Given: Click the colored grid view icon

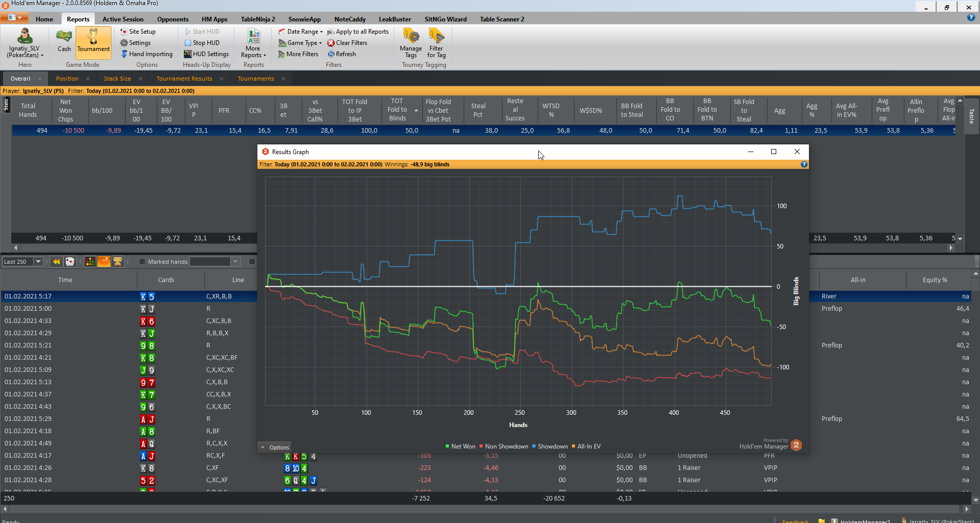Looking at the screenshot, I should pos(90,262).
